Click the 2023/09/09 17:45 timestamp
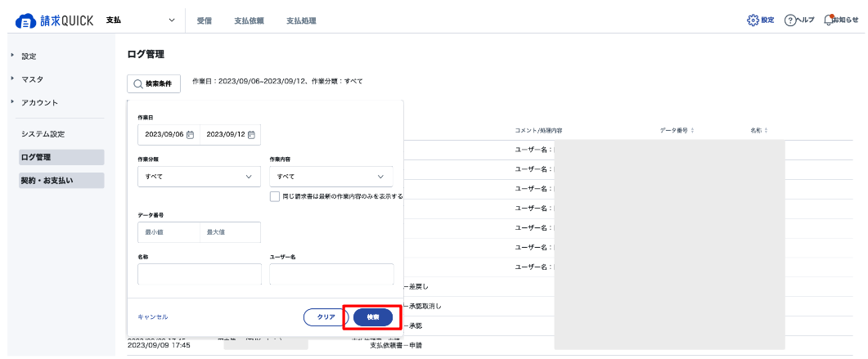The width and height of the screenshot is (868, 359). pyautogui.click(x=159, y=346)
